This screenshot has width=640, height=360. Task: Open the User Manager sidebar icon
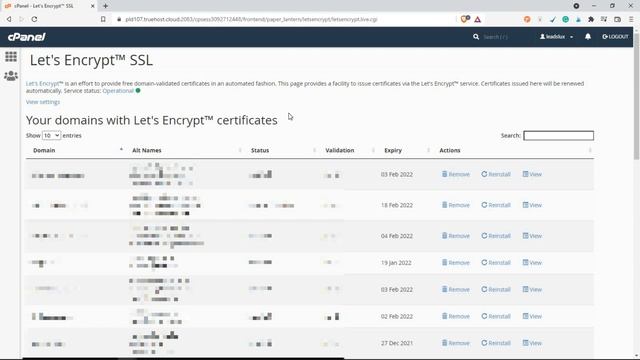coord(11,76)
